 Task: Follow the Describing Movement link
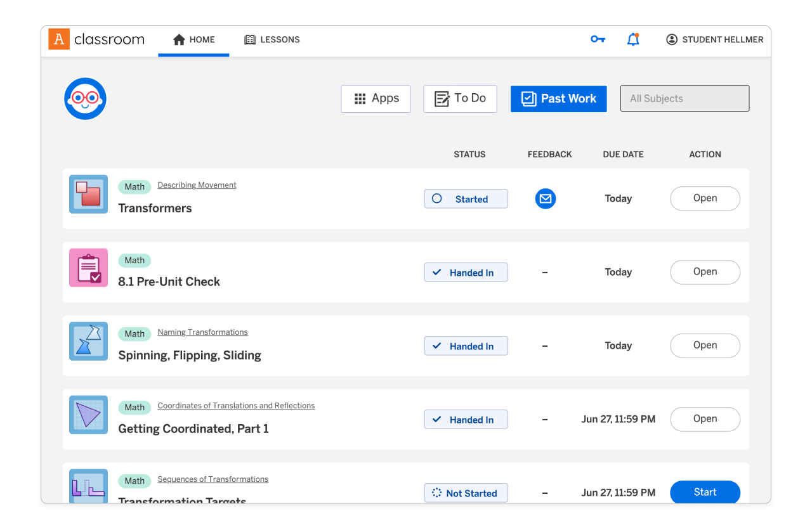coord(197,185)
